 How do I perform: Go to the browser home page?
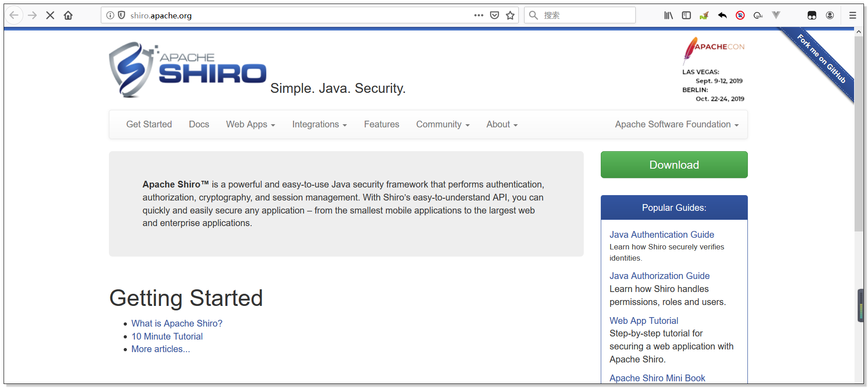68,15
